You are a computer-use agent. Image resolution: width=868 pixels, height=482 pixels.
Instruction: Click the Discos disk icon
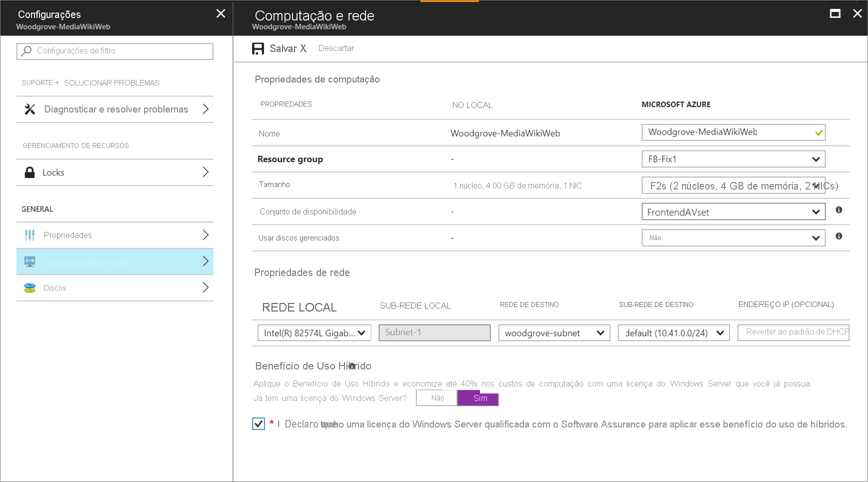[30, 288]
